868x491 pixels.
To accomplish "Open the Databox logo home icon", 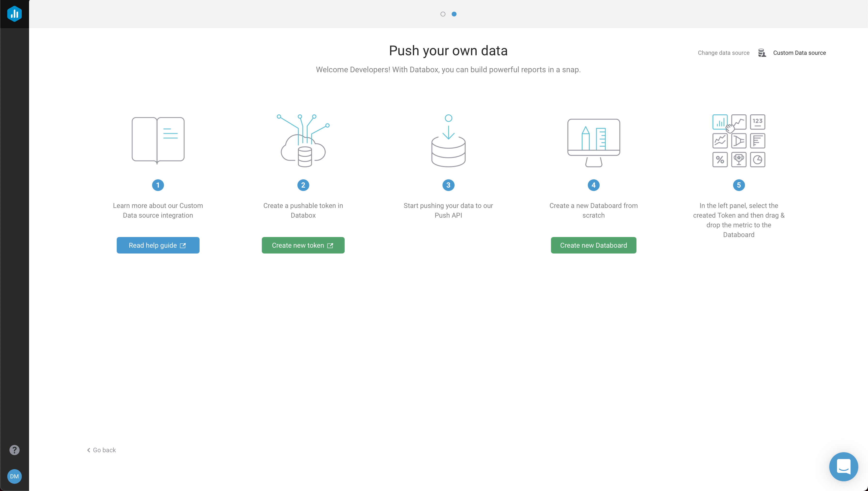I will pyautogui.click(x=15, y=14).
